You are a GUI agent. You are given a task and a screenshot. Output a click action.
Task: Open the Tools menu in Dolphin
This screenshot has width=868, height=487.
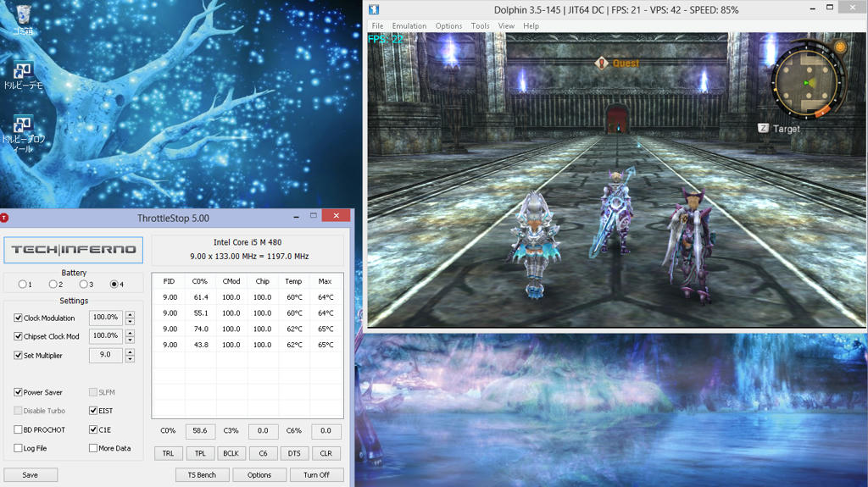pyautogui.click(x=480, y=26)
